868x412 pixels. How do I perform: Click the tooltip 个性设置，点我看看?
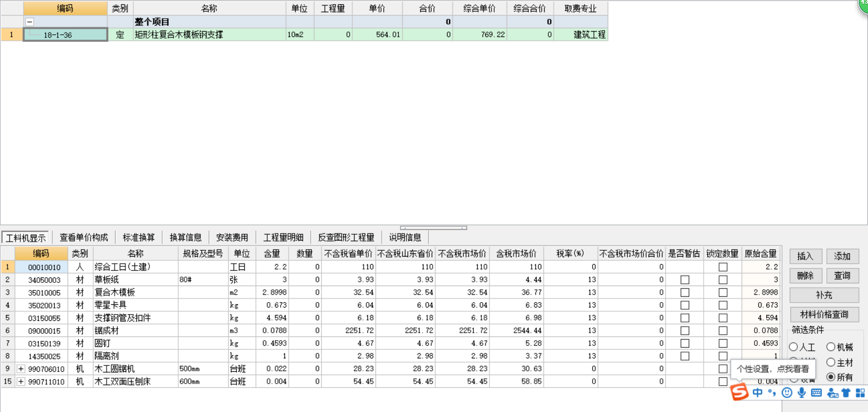[773, 369]
